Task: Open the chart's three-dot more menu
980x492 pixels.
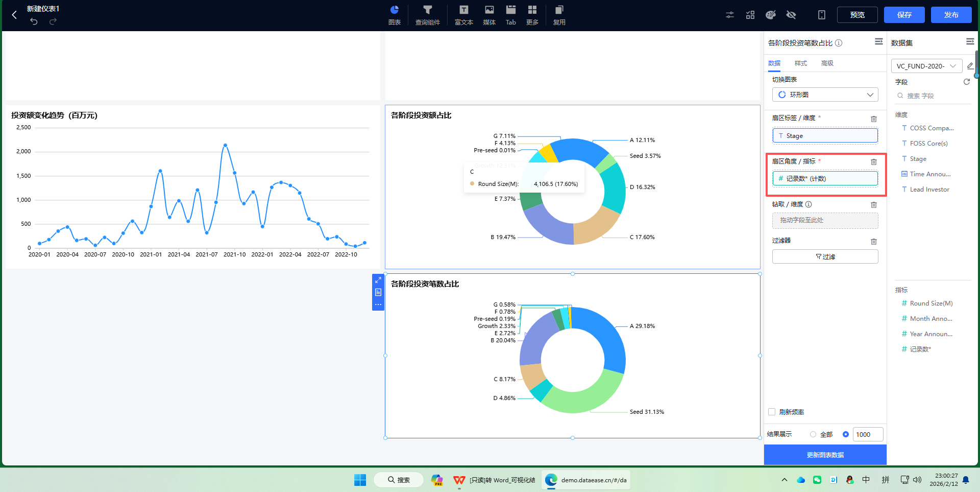Action: click(378, 304)
